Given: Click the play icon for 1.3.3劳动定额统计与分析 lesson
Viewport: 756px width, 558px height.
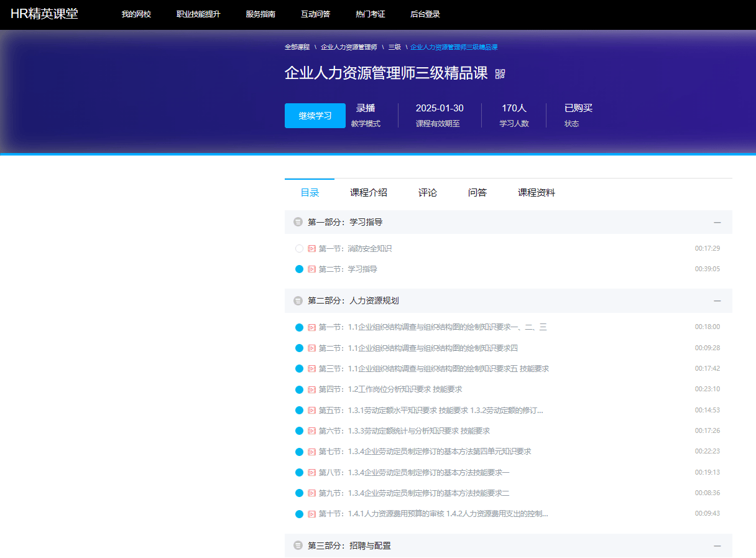Looking at the screenshot, I should point(311,430).
